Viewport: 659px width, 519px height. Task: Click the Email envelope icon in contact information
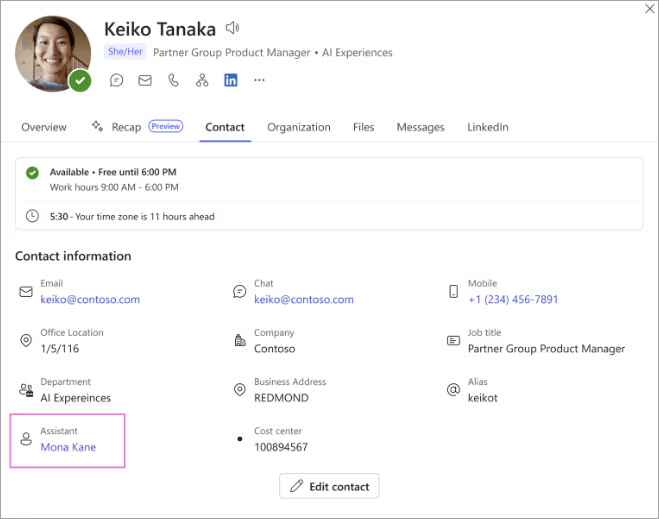pos(26,291)
